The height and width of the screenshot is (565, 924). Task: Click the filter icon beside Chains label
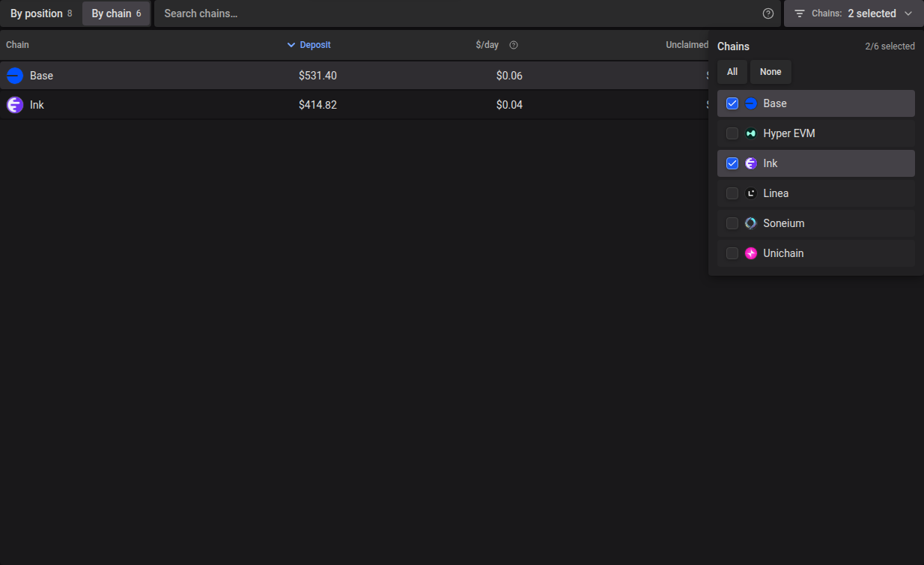coord(800,13)
